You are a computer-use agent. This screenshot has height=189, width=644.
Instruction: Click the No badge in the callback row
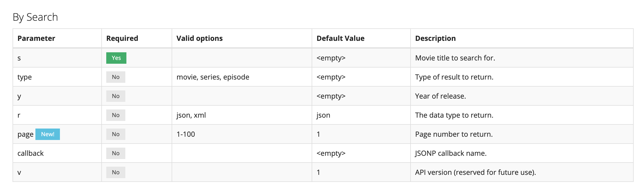coord(116,153)
